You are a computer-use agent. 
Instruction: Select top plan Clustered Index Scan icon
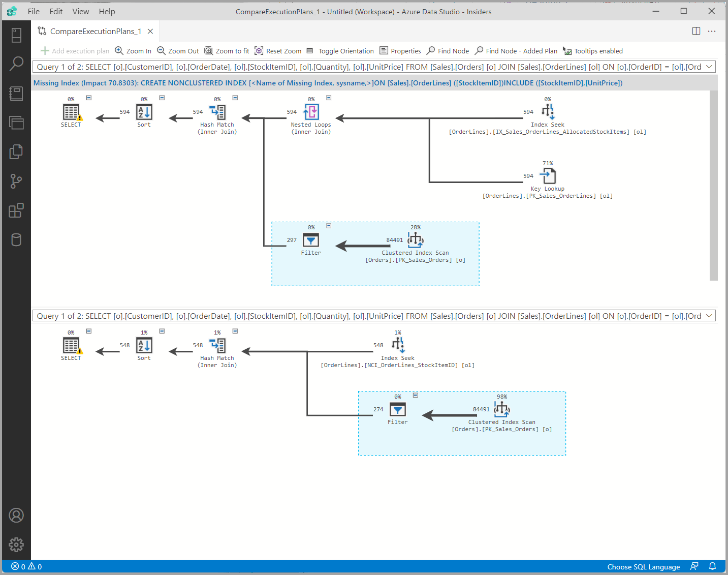point(416,240)
